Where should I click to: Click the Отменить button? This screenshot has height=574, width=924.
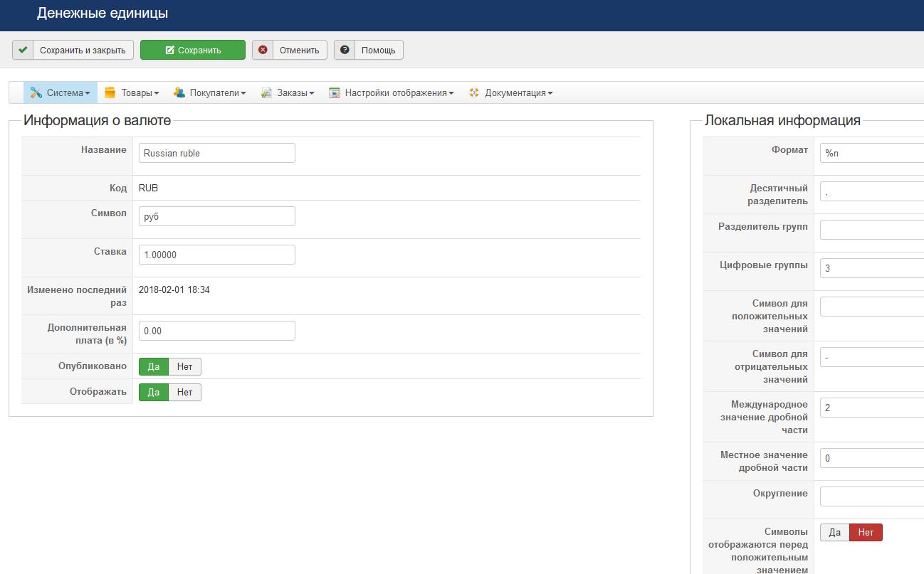[x=290, y=50]
